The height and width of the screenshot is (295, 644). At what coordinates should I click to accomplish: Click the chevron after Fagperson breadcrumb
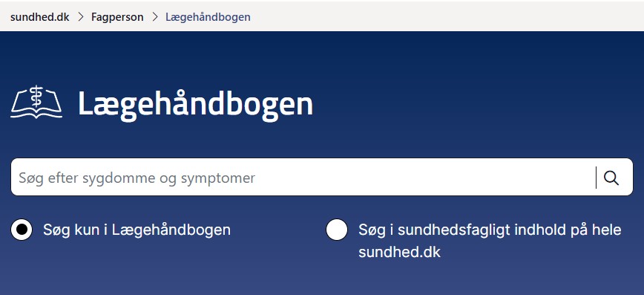(x=155, y=17)
